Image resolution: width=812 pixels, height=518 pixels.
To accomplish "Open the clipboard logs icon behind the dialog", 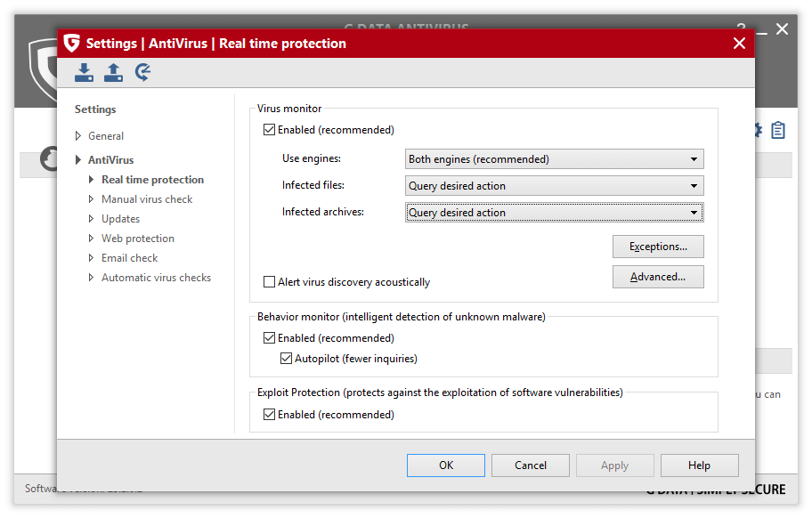I will 778,131.
